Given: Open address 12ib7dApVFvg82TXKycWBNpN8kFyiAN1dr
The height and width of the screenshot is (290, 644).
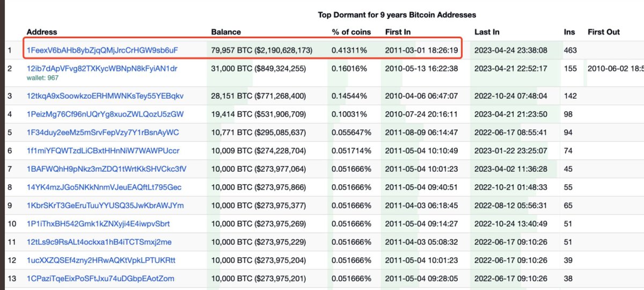Looking at the screenshot, I should (x=102, y=68).
